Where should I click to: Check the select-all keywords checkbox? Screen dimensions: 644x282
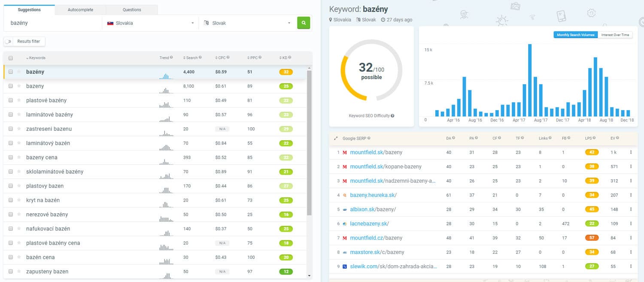[x=11, y=58]
